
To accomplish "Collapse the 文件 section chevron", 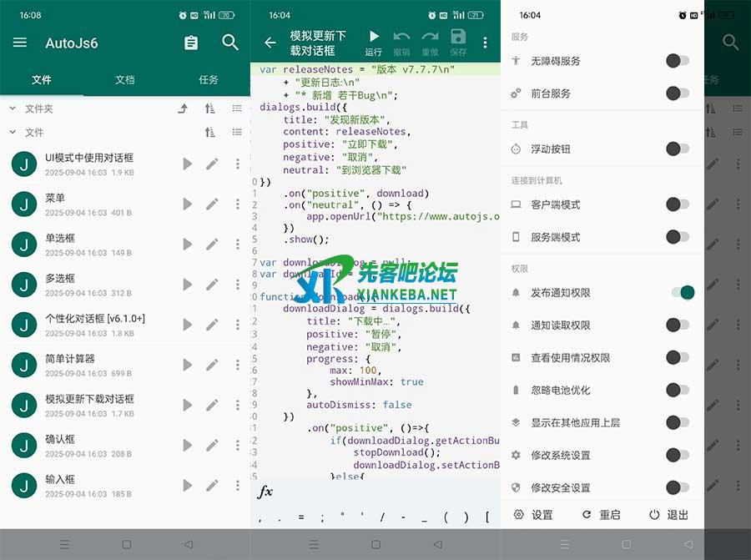I will (x=13, y=132).
